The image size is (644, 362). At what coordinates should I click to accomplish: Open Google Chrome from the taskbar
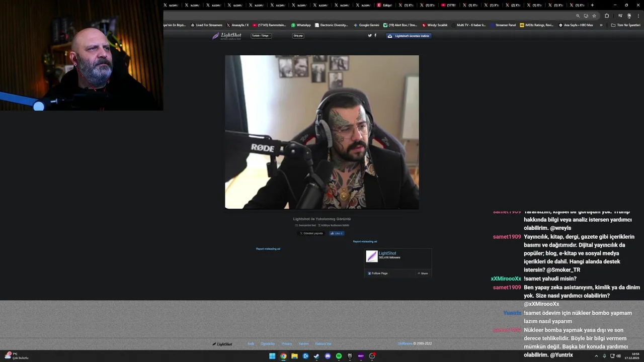283,356
